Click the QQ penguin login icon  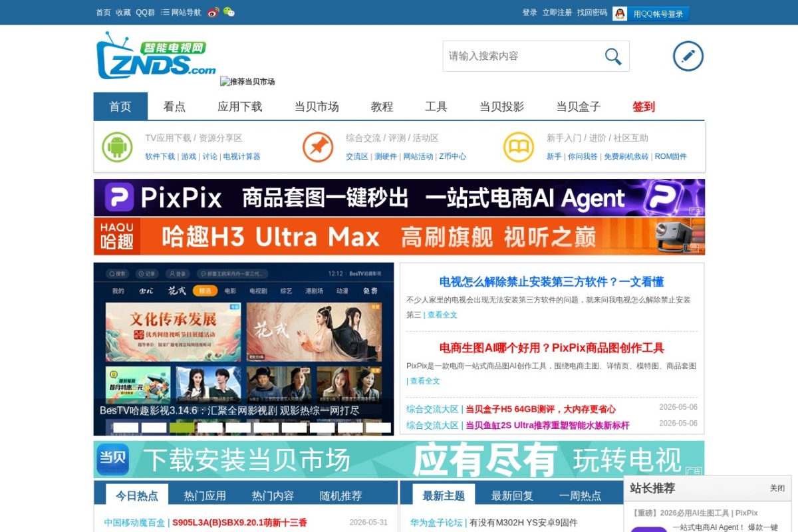click(x=620, y=13)
